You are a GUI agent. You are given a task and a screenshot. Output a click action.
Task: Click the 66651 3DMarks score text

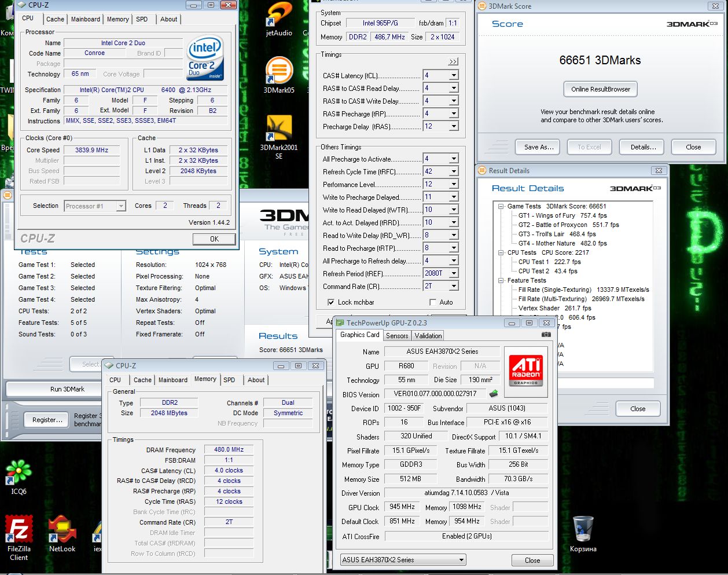600,60
